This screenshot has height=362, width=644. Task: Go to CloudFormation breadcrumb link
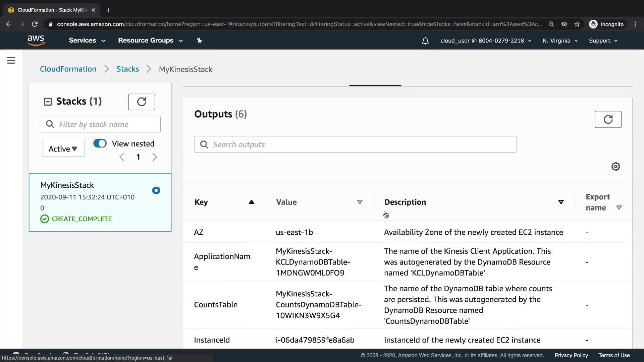tap(68, 69)
